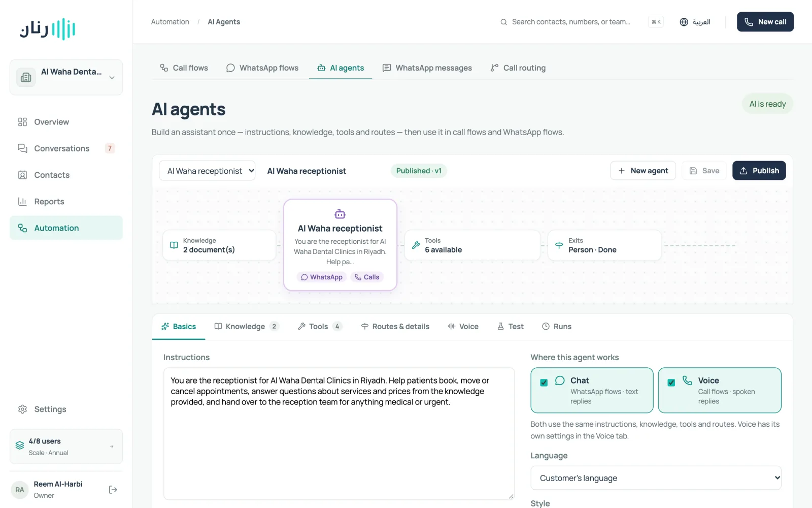This screenshot has height=508, width=812.
Task: Expand the Al Waha Dental workspace switcher
Action: [66, 77]
